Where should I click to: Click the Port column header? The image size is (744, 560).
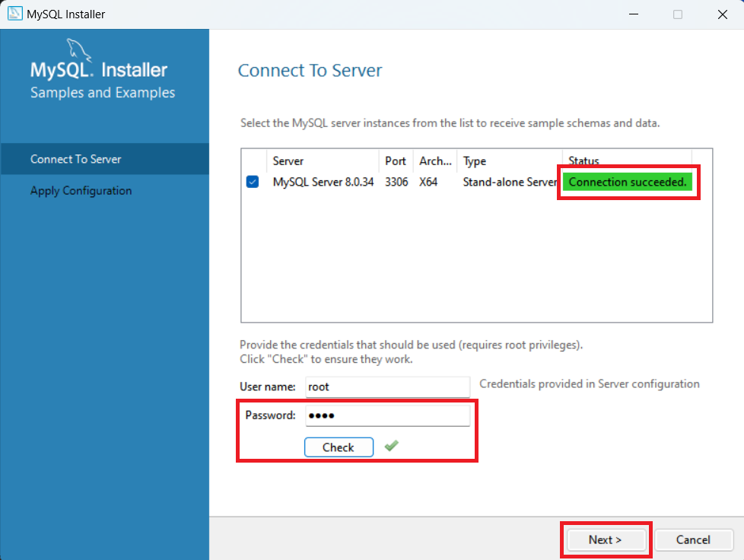click(396, 161)
